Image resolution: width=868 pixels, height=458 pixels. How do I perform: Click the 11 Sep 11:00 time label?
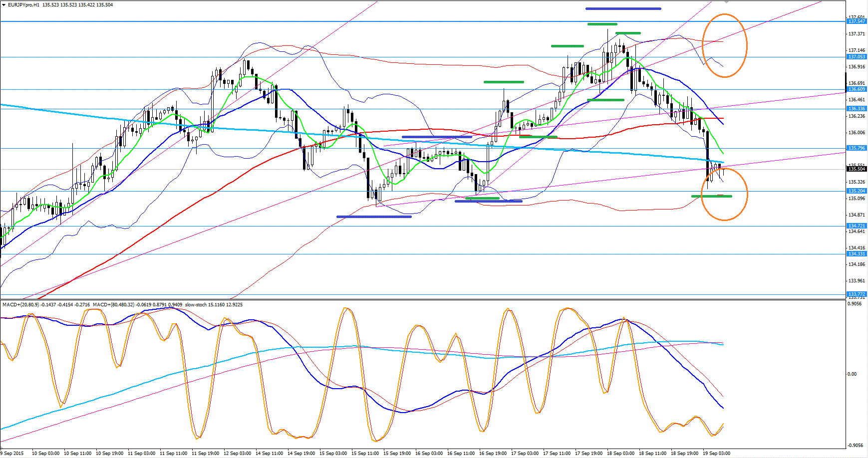pyautogui.click(x=173, y=454)
